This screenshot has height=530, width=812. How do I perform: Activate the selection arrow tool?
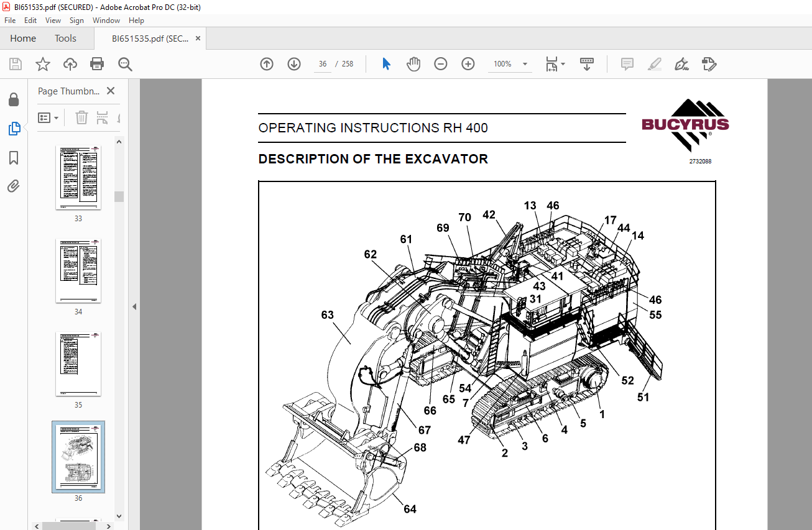click(386, 64)
